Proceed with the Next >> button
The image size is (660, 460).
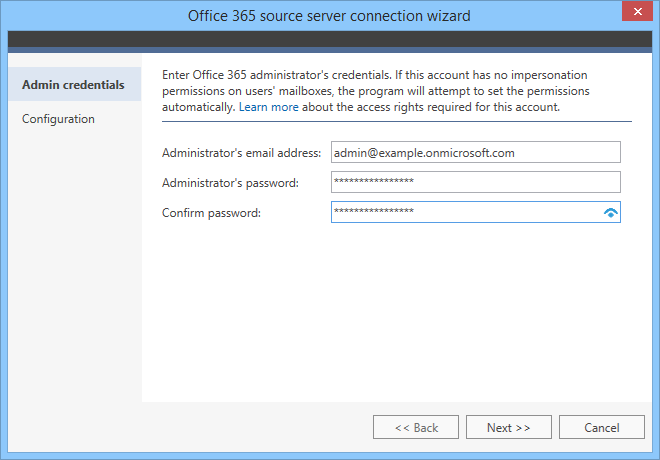click(x=508, y=427)
